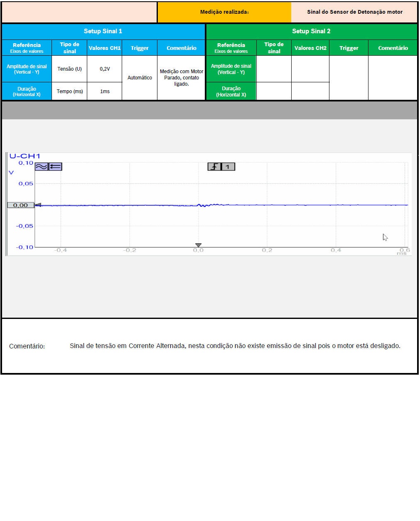Click the filter arrows icon beside AC coupling
The image size is (420, 521).
[x=55, y=167]
